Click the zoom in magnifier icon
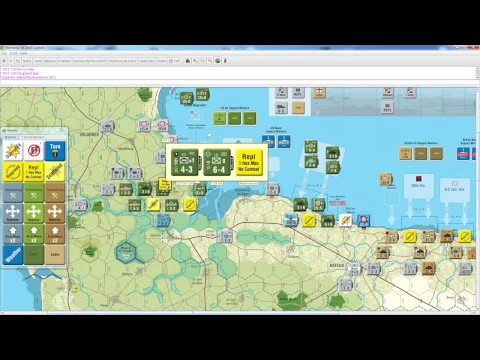Image resolution: width=480 pixels, height=360 pixels. click(195, 61)
